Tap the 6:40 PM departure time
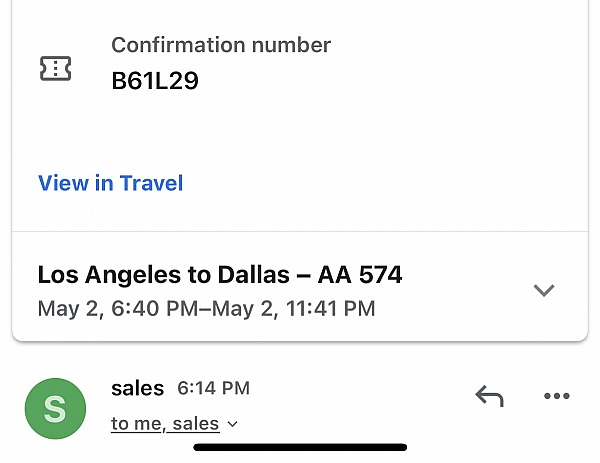Viewport: 600px width, 463px height. (155, 308)
